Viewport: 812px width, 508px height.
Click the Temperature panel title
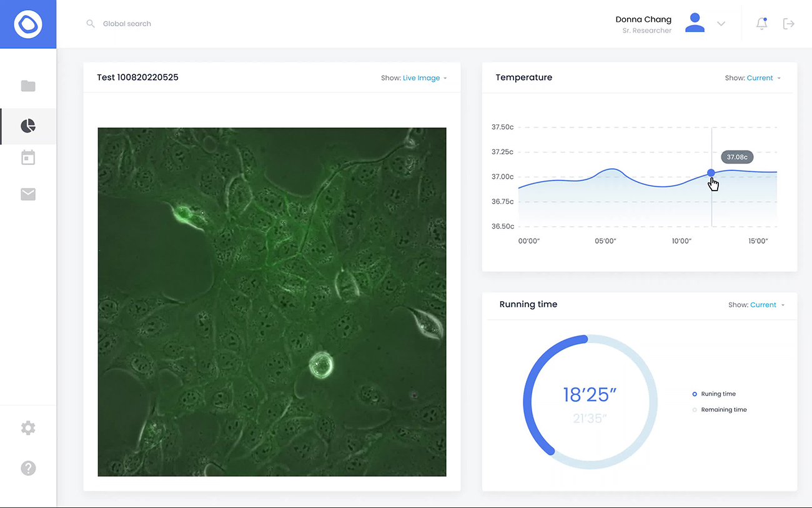coord(524,77)
